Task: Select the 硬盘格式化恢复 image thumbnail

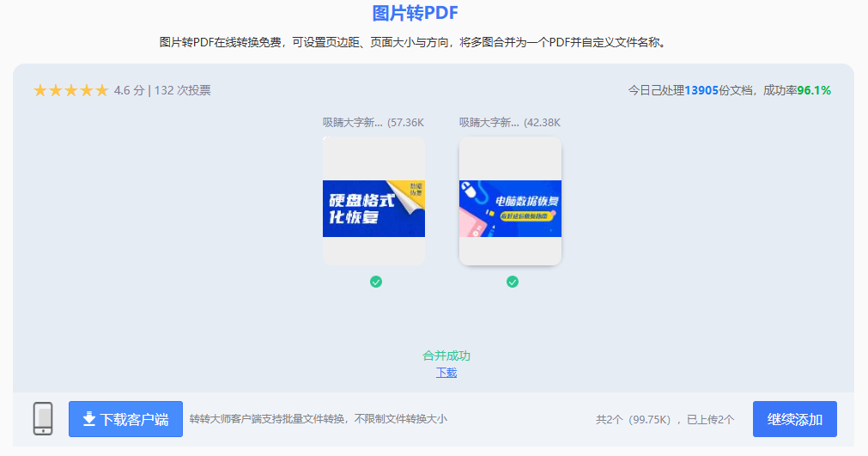Action: (x=373, y=201)
